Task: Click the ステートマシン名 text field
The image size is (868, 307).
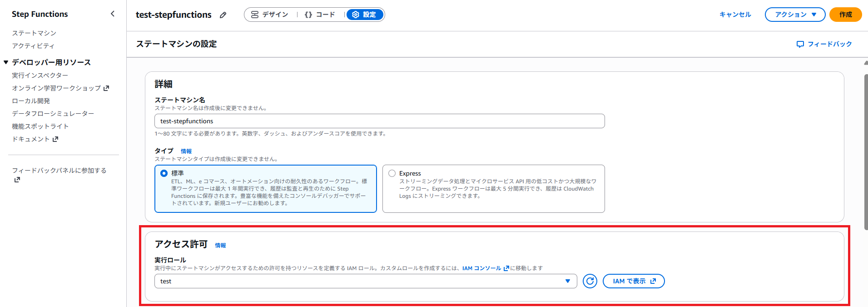Action: pos(379,121)
